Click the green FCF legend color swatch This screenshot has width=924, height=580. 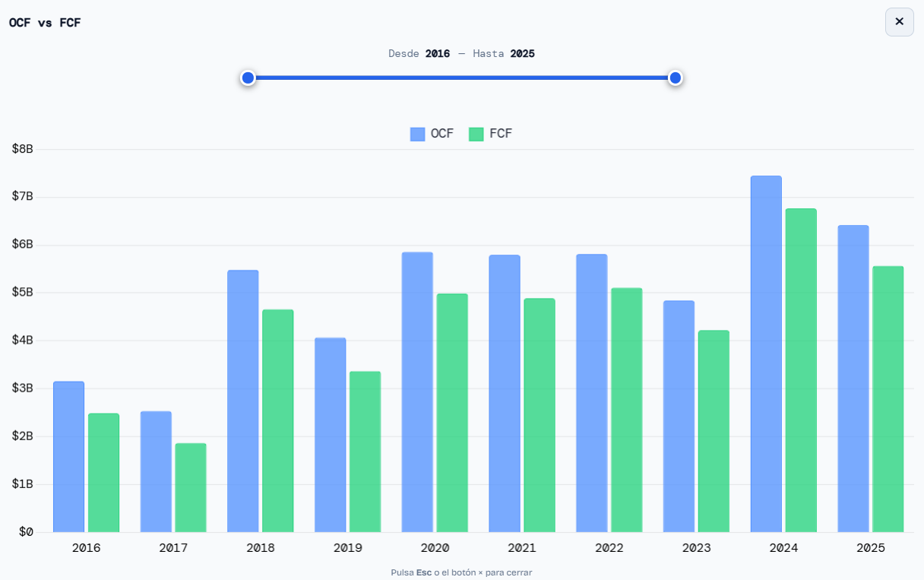[476, 134]
